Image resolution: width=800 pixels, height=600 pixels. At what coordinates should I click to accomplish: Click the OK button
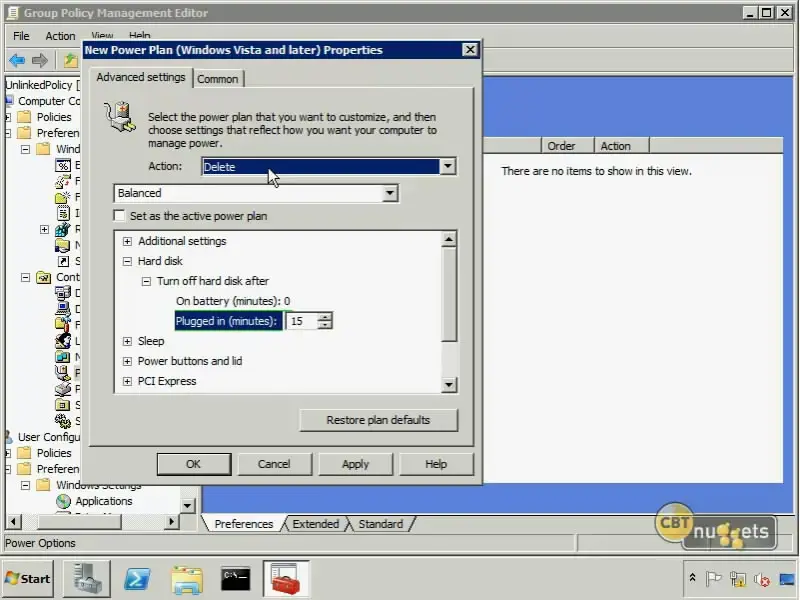pos(194,464)
